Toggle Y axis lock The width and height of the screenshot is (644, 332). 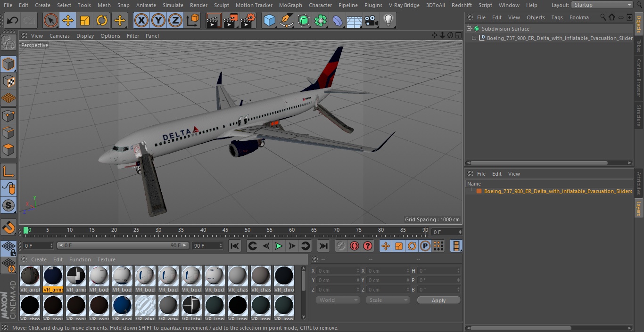coord(158,20)
